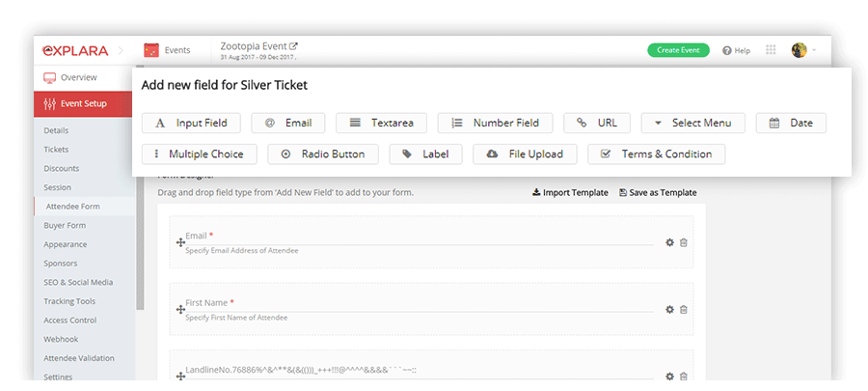Click the breadcrumb chevron after Explara
This screenshot has width=868, height=391.
tap(122, 51)
